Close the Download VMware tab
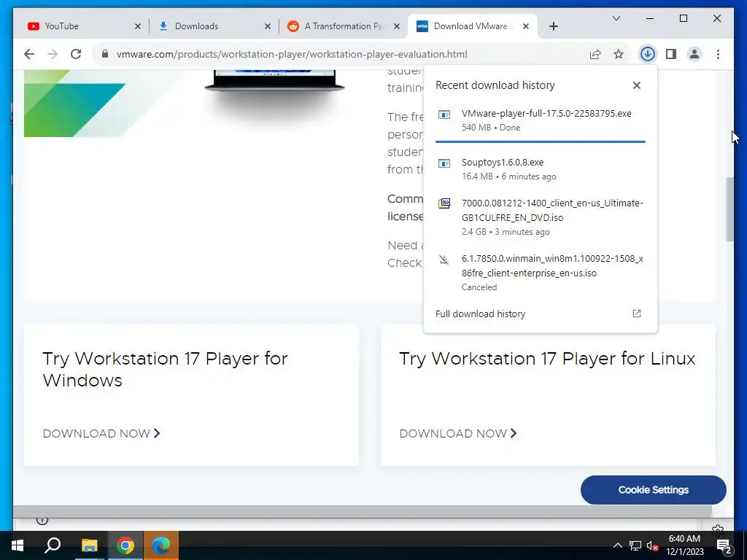The image size is (747, 560). (x=525, y=27)
